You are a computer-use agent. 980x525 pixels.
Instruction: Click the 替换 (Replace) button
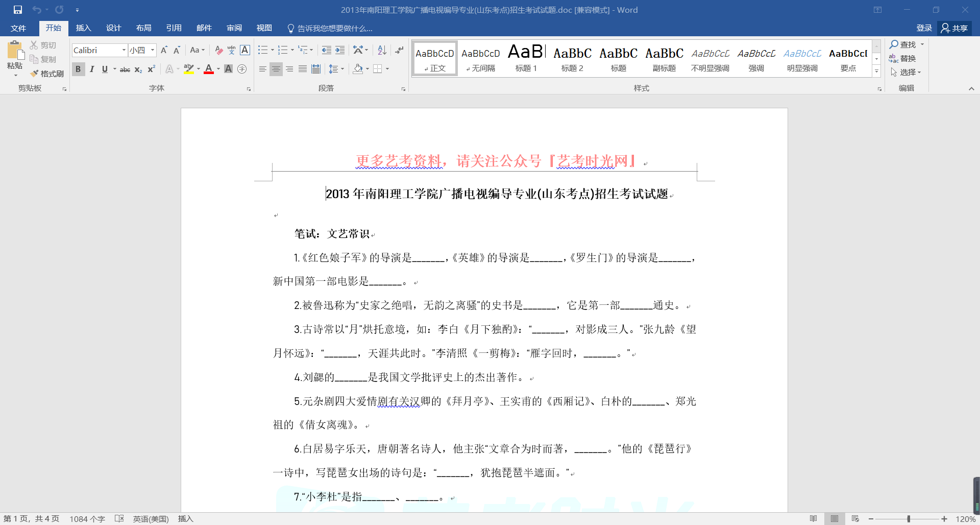coord(902,58)
